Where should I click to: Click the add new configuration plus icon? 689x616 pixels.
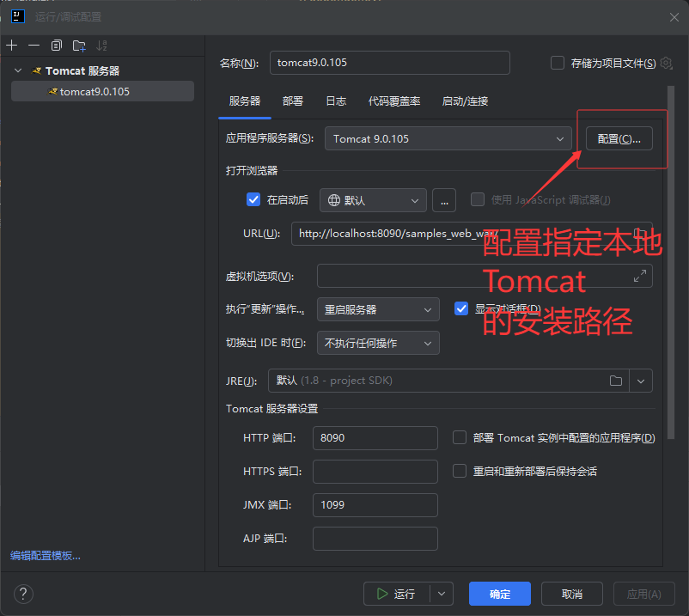tap(12, 46)
